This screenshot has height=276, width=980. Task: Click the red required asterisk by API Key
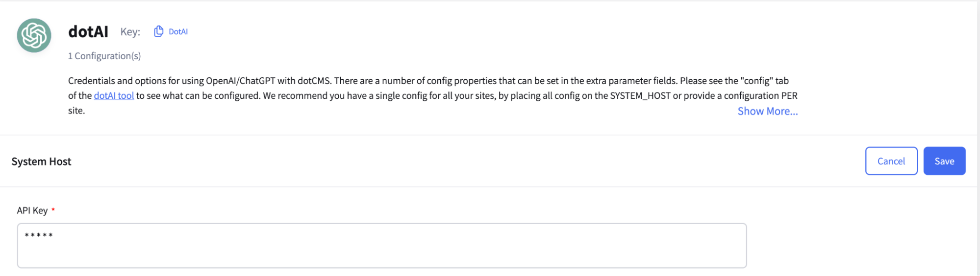[53, 210]
